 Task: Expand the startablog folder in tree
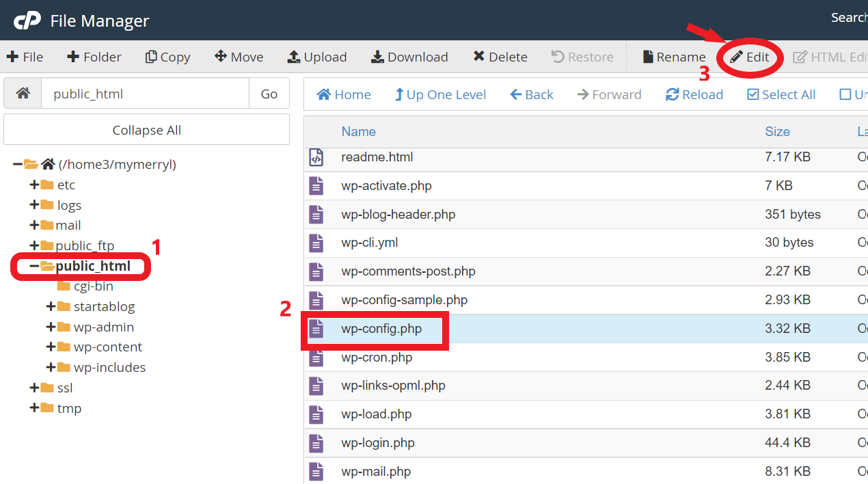(51, 306)
